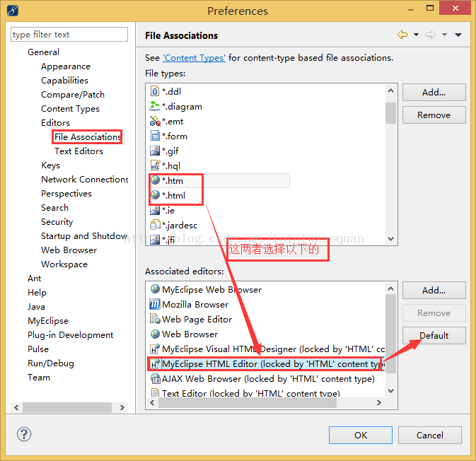This screenshot has height=461, width=476.
Task: Open the Perspectives preferences page
Action: tap(66, 193)
